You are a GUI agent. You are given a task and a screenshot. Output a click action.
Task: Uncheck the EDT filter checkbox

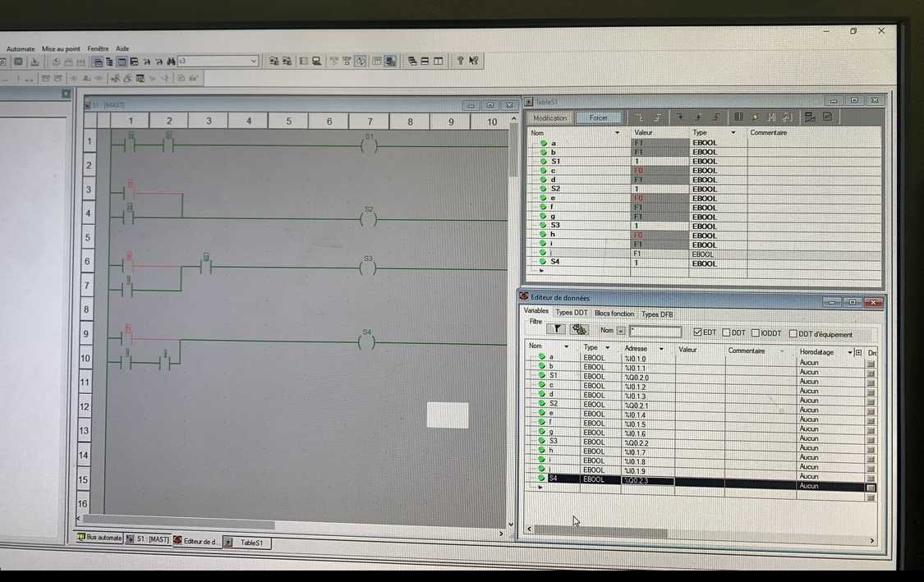coord(698,333)
